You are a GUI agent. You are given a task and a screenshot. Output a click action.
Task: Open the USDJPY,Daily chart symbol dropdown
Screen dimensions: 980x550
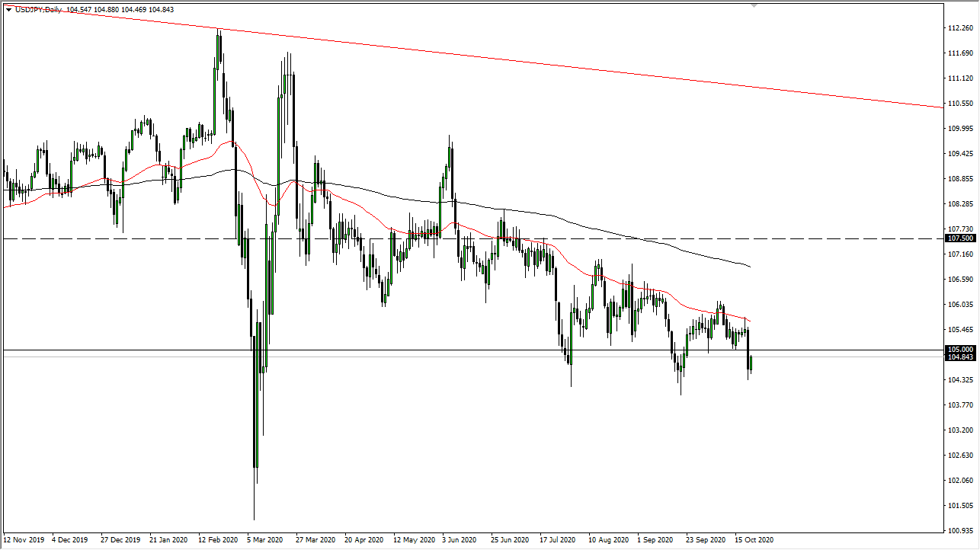[x=9, y=10]
